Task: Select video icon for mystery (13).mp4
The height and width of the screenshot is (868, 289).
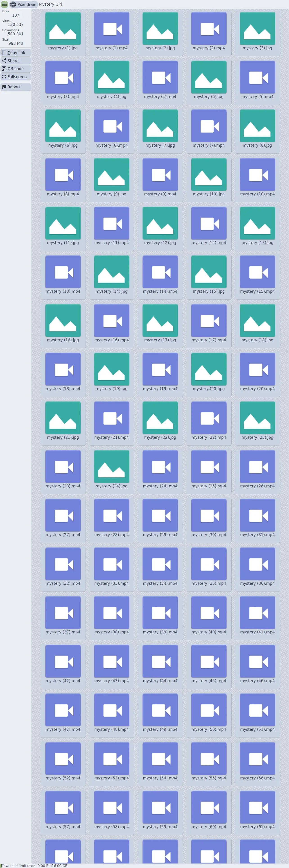Action: coord(63,272)
